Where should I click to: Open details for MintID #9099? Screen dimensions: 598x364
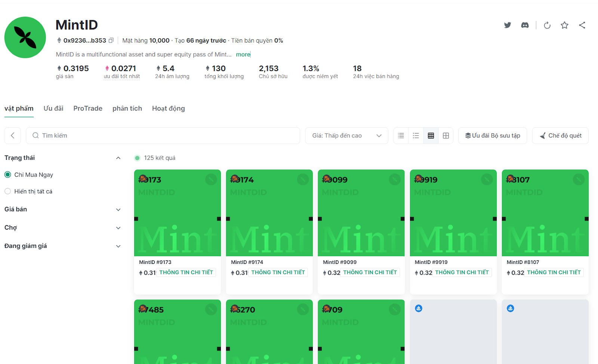(x=370, y=273)
